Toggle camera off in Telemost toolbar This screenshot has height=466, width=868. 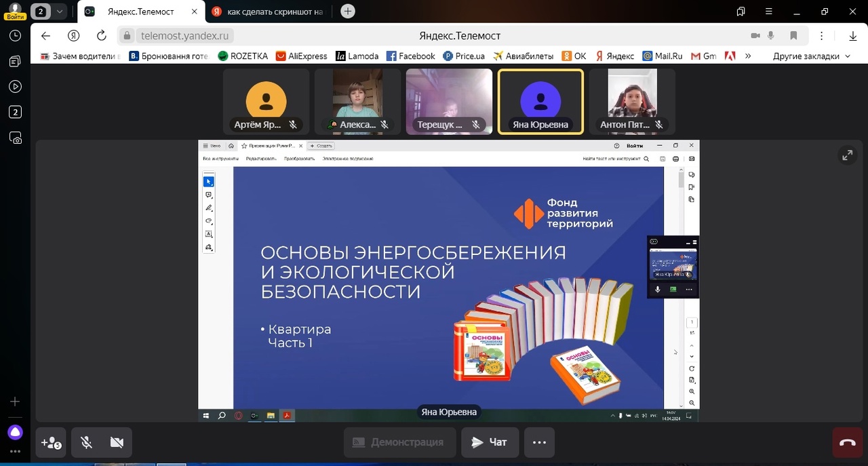point(117,442)
